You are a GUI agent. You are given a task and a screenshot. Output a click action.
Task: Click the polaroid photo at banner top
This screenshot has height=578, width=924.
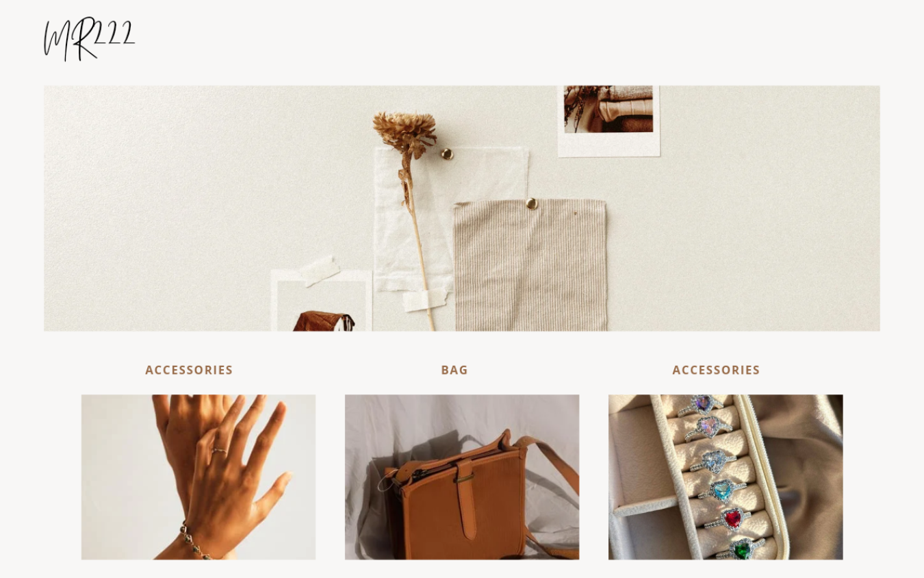pos(608,121)
